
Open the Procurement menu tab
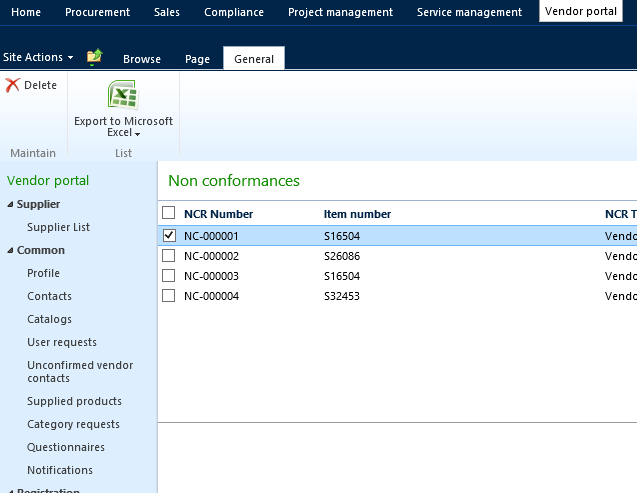pos(97,12)
